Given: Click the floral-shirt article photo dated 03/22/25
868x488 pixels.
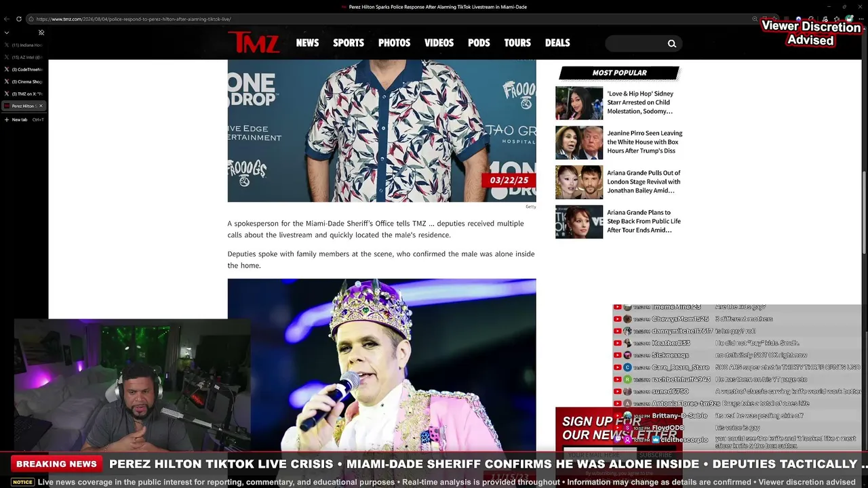Looking at the screenshot, I should (382, 130).
